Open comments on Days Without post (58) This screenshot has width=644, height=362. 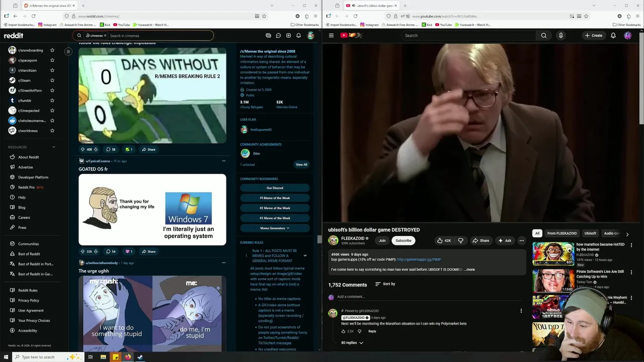pos(111,149)
